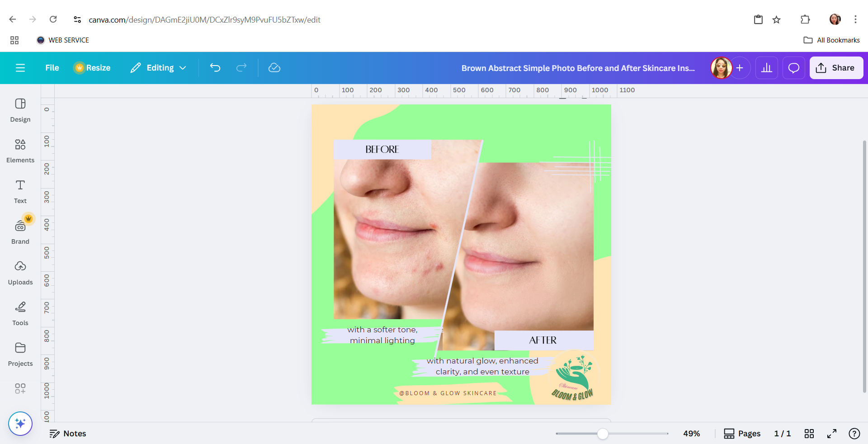Open WEB SERVICE bookmark
This screenshot has height=444, width=868.
coord(63,40)
